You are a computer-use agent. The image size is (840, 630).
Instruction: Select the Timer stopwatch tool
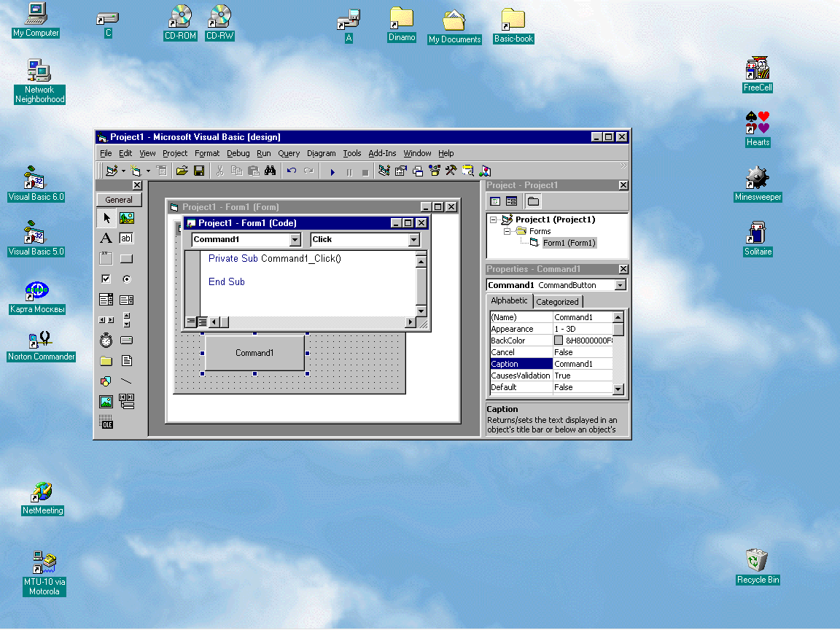[x=106, y=341]
